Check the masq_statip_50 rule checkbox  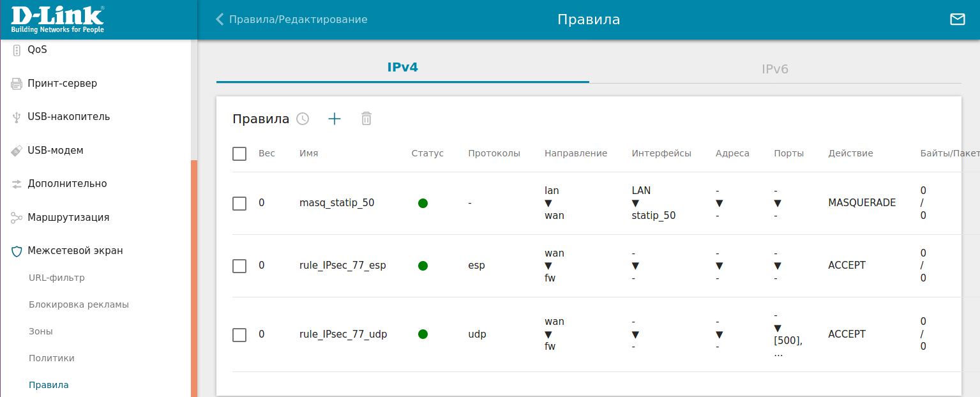pyautogui.click(x=239, y=204)
